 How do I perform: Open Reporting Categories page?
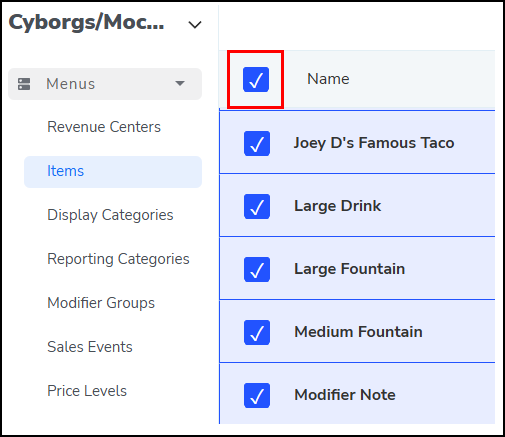tap(118, 259)
